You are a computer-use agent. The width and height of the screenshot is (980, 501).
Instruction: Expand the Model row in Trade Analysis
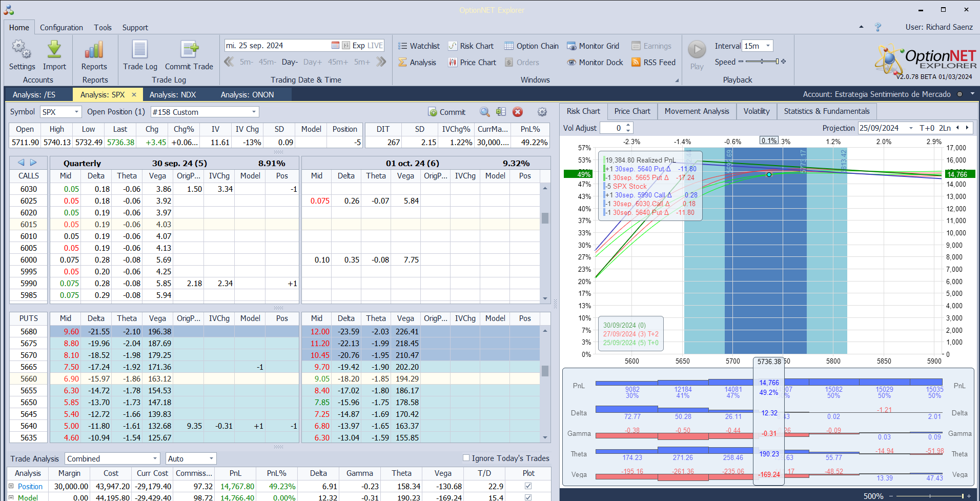click(11, 497)
